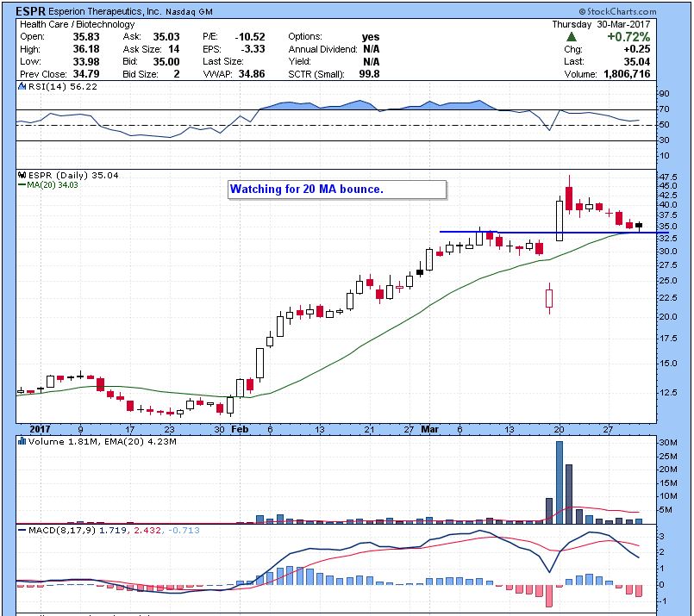The height and width of the screenshot is (616, 694).
Task: Click the 'MACD(8,17,9)' indicator label
Action: pyautogui.click(x=61, y=530)
